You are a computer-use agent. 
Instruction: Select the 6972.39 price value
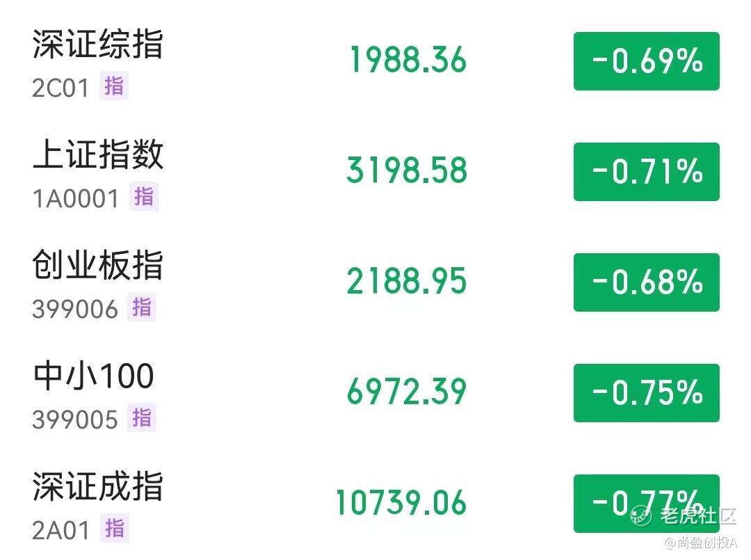[407, 392]
